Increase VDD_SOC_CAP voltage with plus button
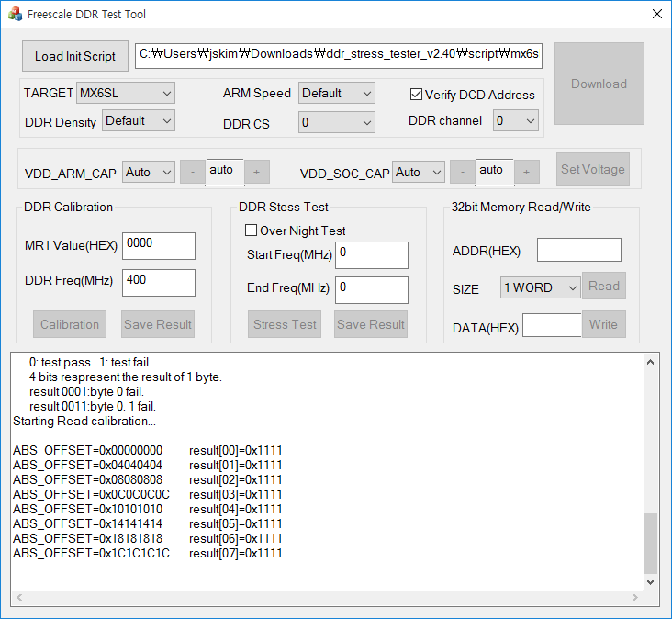Image resolution: width=672 pixels, height=619 pixels. pos(527,172)
